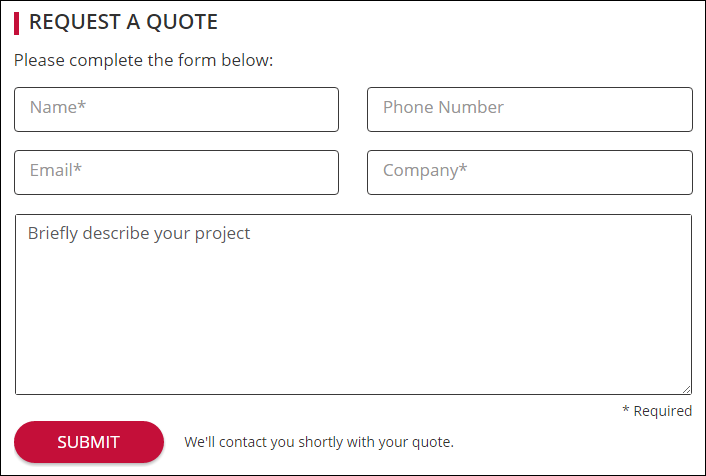Viewport: 706px width, 476px height.
Task: Click the "Phone Number" placeholder text
Action: pos(443,108)
